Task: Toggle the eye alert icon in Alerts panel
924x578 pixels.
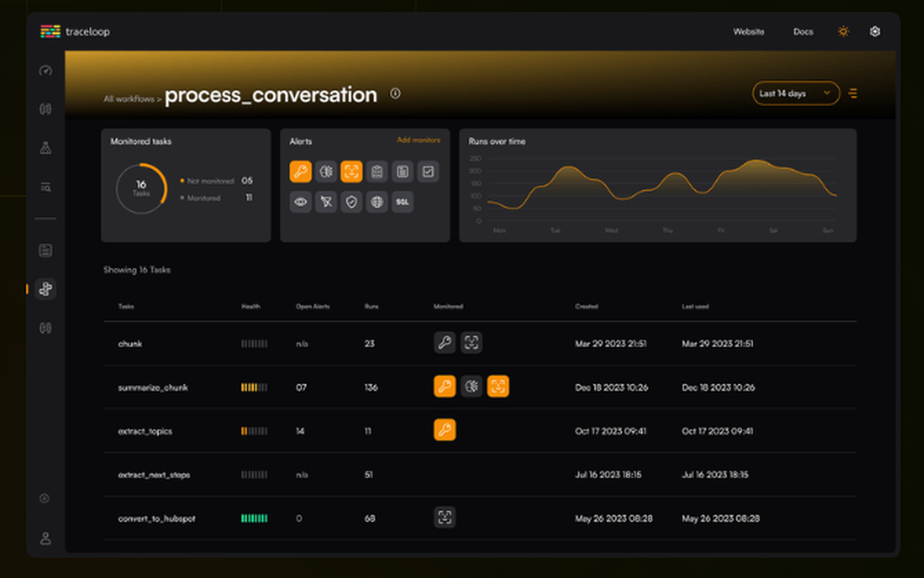Action: coord(300,202)
